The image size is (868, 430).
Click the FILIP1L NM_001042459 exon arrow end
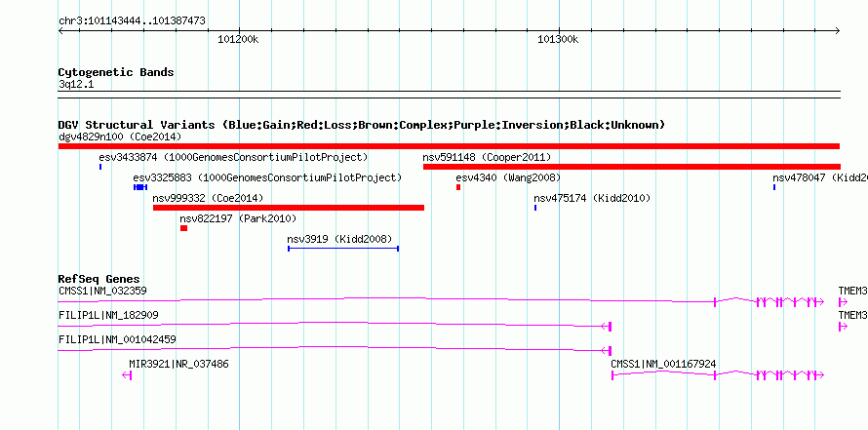point(607,351)
